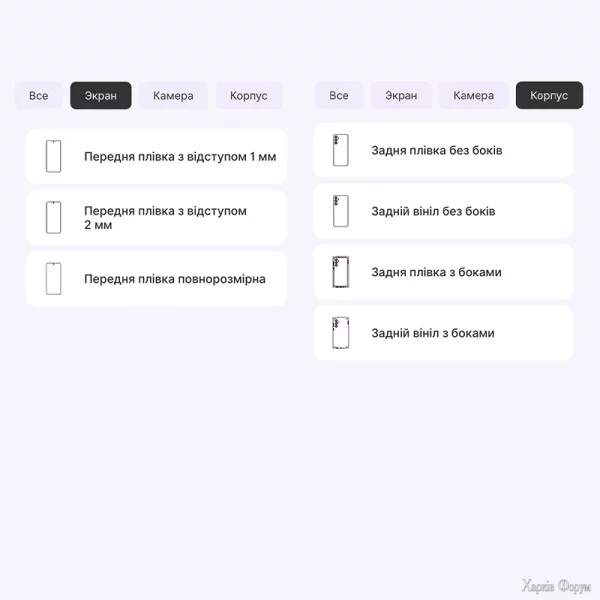The width and height of the screenshot is (600, 600).
Task: Switch to left Камера tab
Action: pos(173,96)
